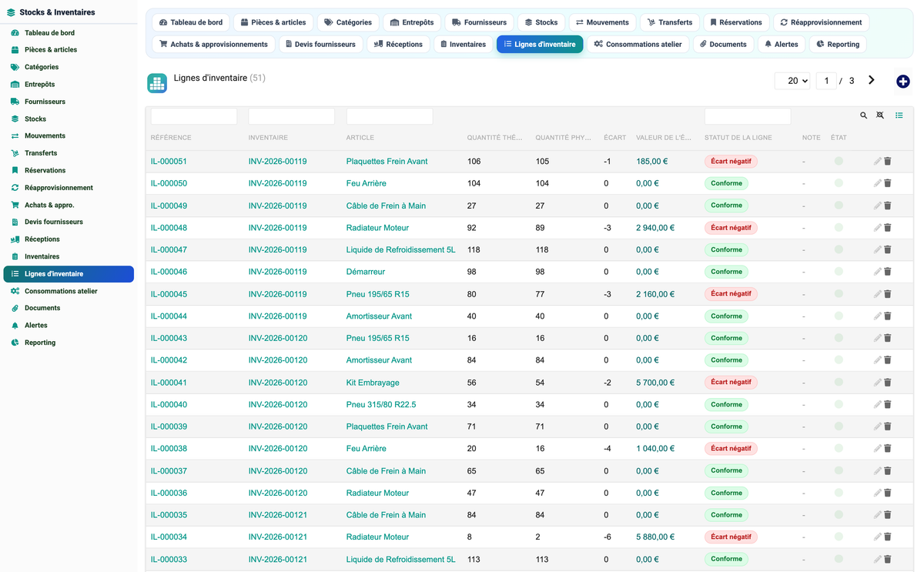Open Mouvements in the sidebar

coord(45,136)
